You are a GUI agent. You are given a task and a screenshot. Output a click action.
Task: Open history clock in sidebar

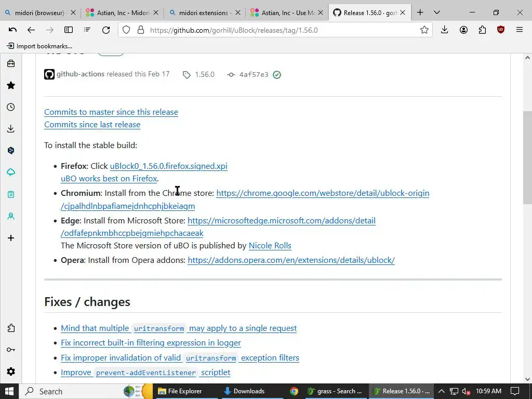click(11, 107)
